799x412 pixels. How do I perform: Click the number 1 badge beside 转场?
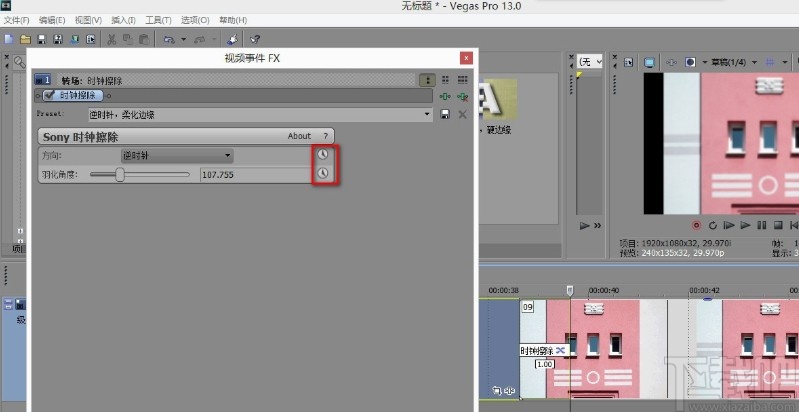(x=43, y=80)
